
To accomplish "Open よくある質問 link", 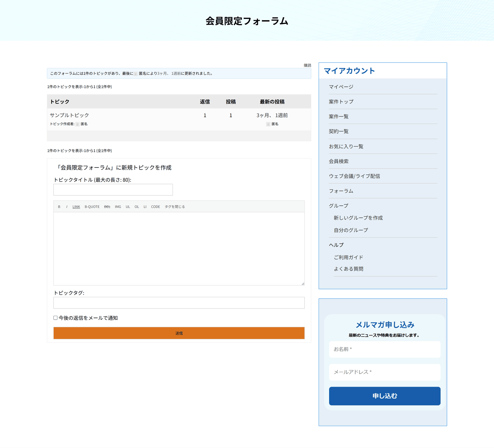I will click(x=348, y=269).
